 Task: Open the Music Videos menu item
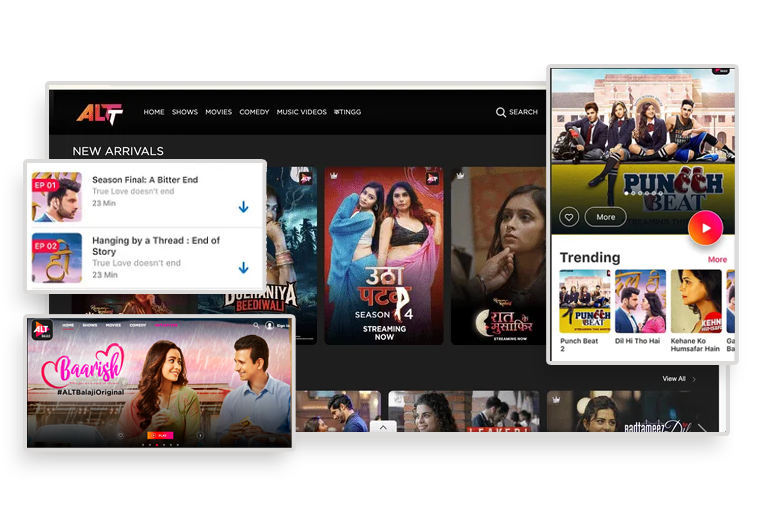(x=301, y=112)
